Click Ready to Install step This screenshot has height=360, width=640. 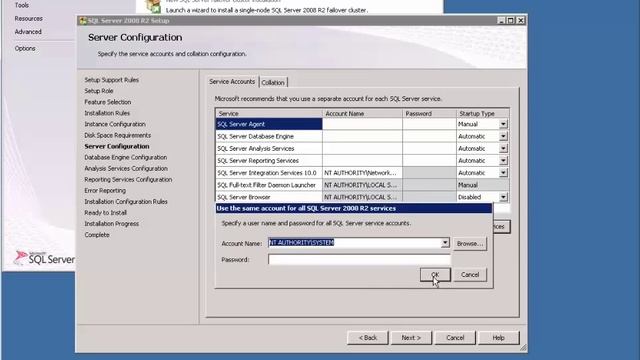105,213
